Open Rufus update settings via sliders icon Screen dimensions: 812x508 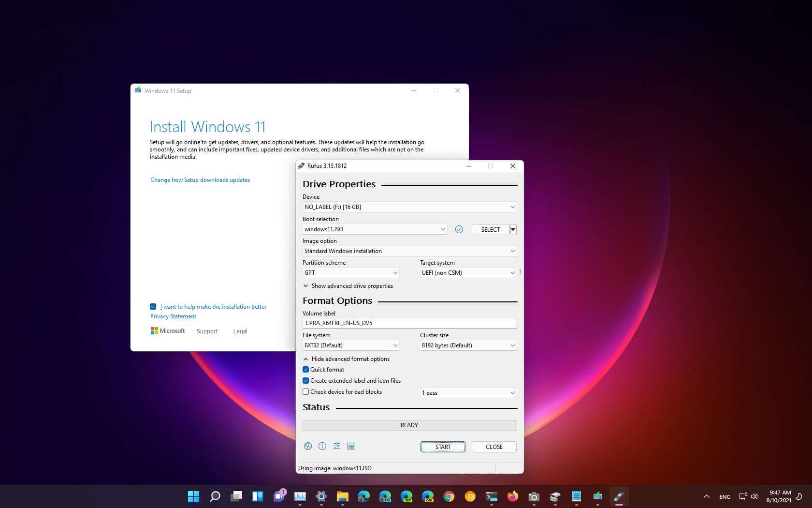pyautogui.click(x=337, y=446)
